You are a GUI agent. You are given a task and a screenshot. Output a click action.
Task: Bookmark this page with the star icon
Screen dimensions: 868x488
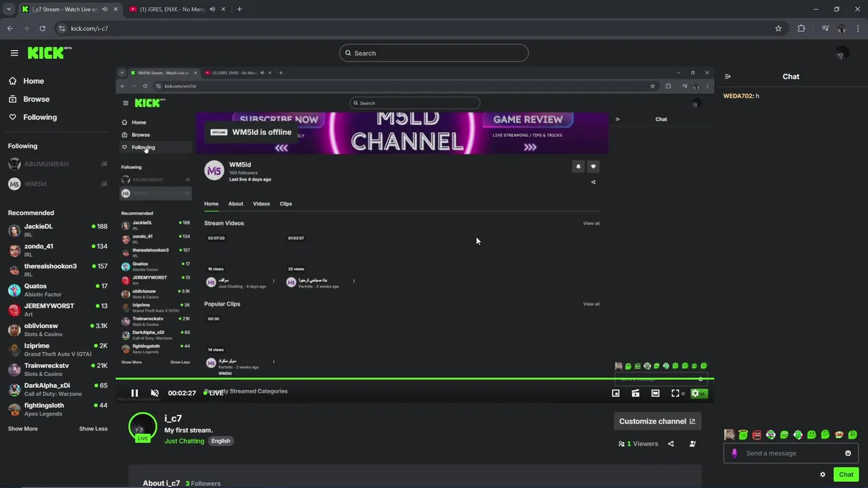[x=778, y=28]
